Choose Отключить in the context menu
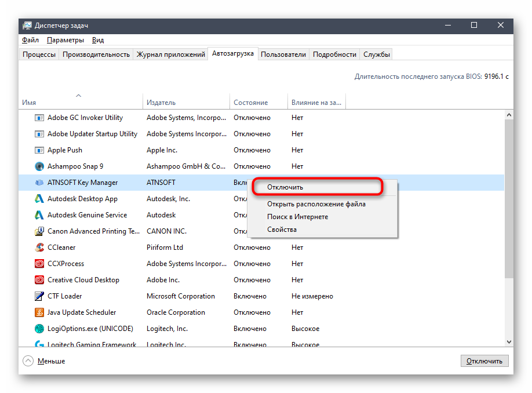The width and height of the screenshot is (532, 393). [285, 187]
